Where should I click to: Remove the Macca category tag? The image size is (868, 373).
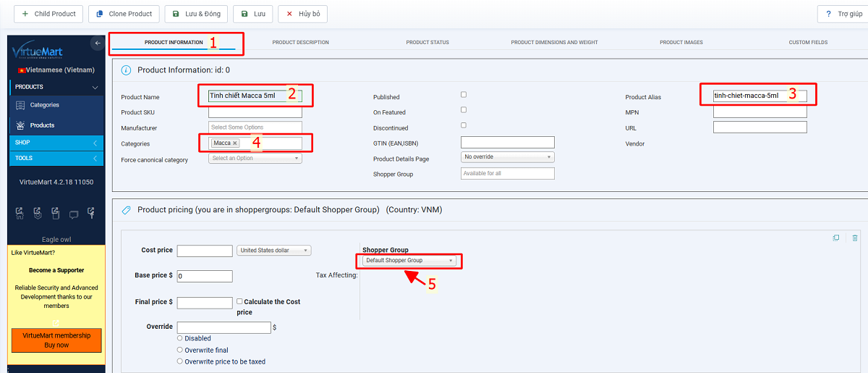tap(235, 143)
